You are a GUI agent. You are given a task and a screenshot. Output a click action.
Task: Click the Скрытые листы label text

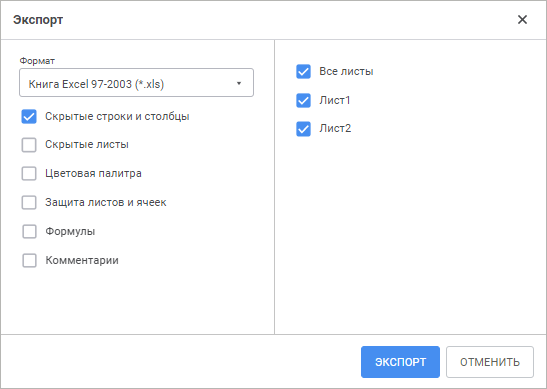point(87,144)
